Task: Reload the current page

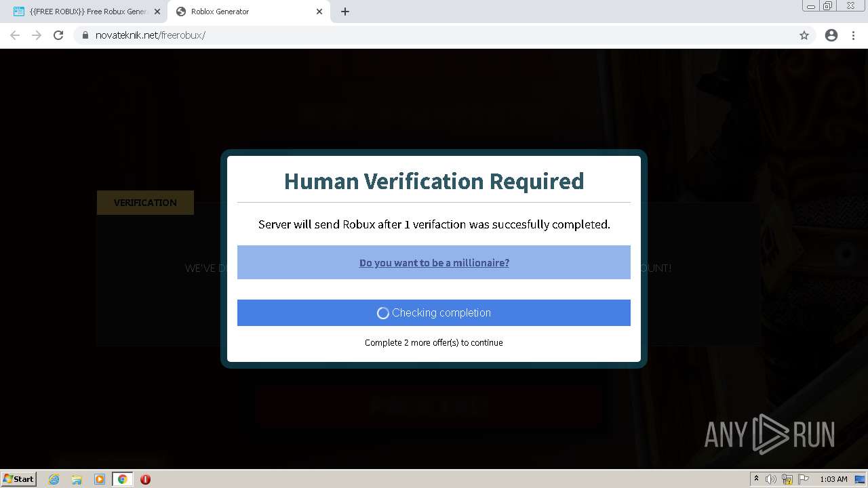Action: pyautogui.click(x=58, y=35)
